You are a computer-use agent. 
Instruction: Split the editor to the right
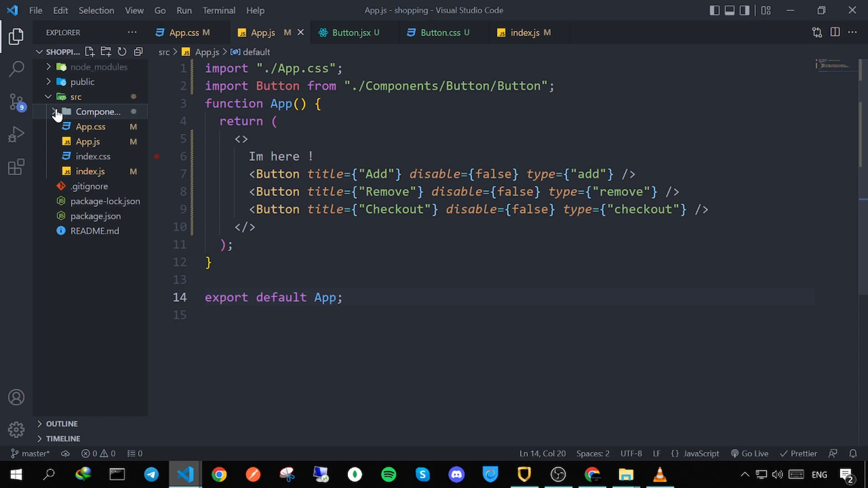point(835,33)
